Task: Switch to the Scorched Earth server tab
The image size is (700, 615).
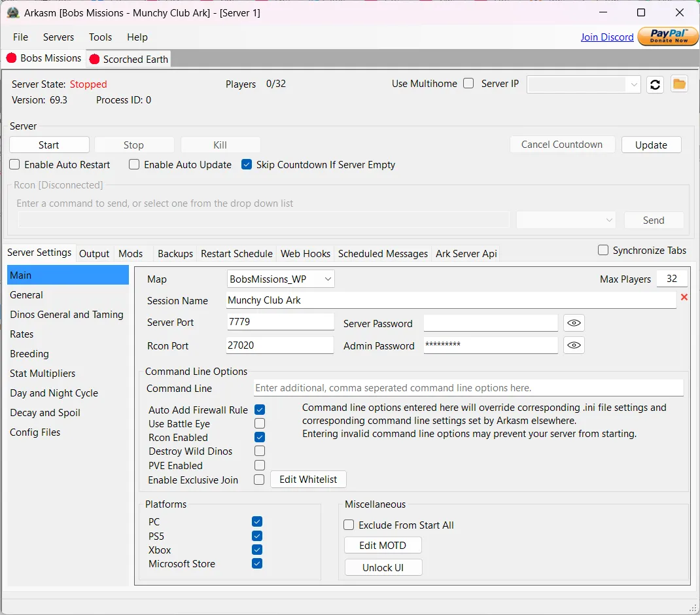Action: coord(129,60)
